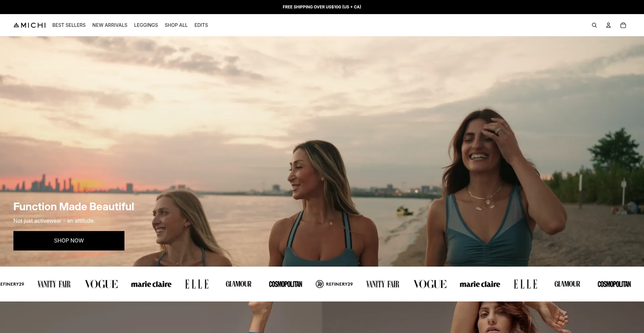Click the second Elle logo
The height and width of the screenshot is (333, 644).
526,284
